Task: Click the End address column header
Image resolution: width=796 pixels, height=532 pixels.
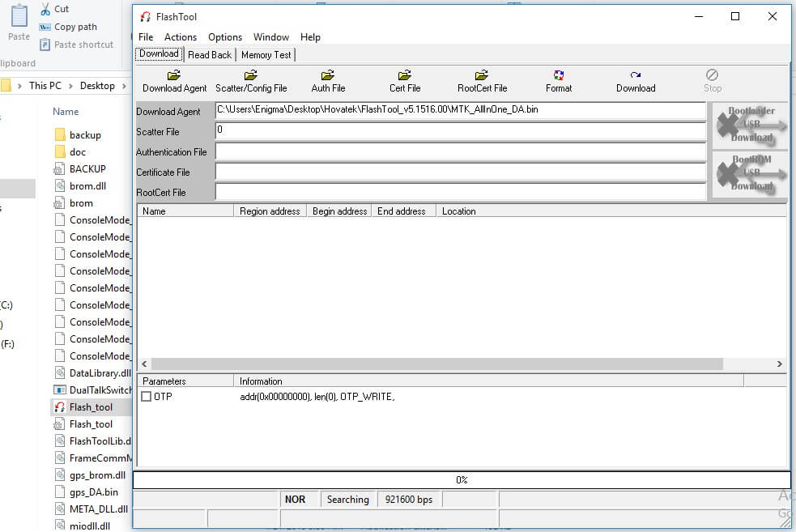Action: tap(403, 211)
